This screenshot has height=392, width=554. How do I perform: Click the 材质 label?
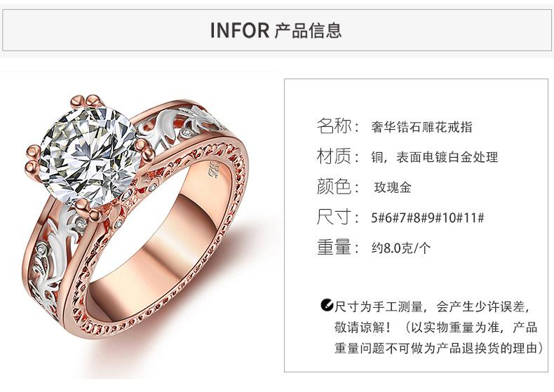(x=338, y=156)
